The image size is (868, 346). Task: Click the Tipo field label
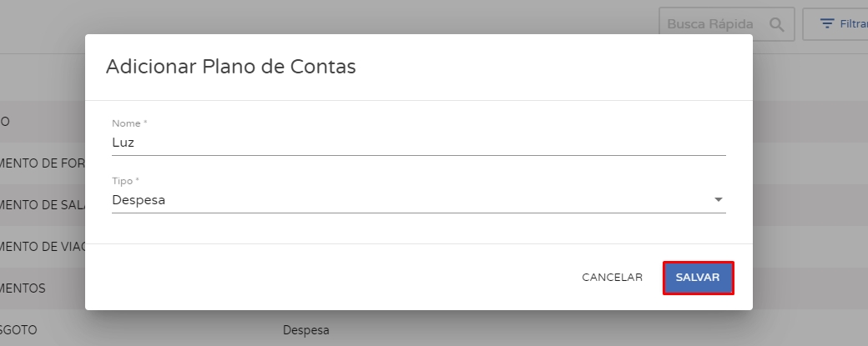point(126,181)
